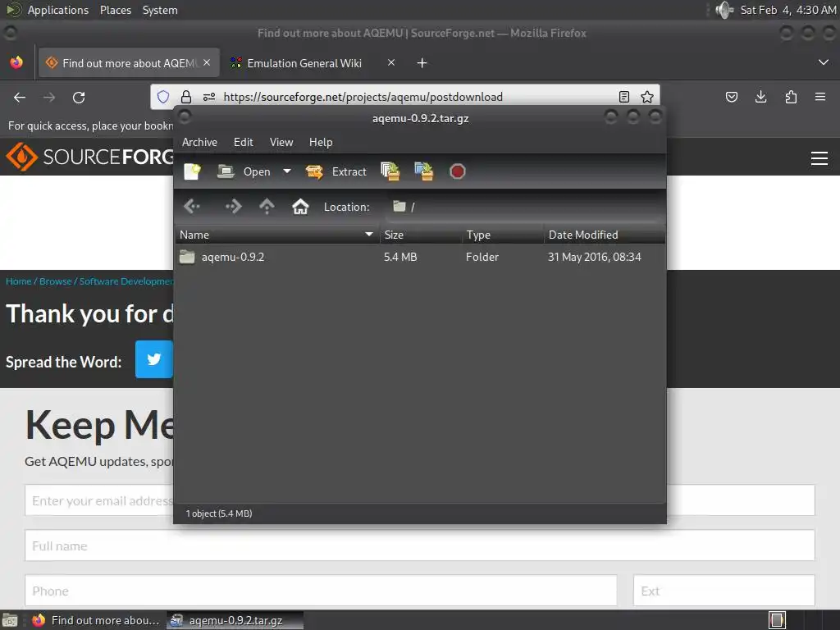Click the 5.4 MB size cell
The image size is (840, 630).
click(400, 257)
